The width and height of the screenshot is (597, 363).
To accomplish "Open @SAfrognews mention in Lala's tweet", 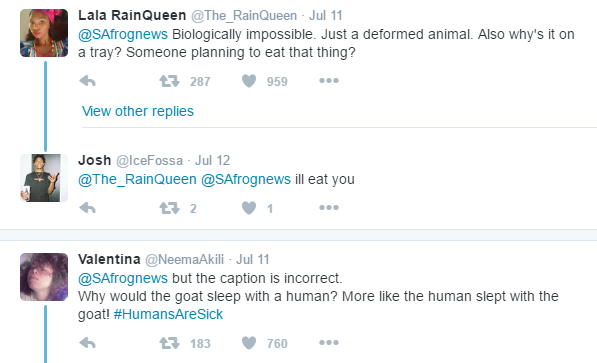I will click(x=123, y=34).
